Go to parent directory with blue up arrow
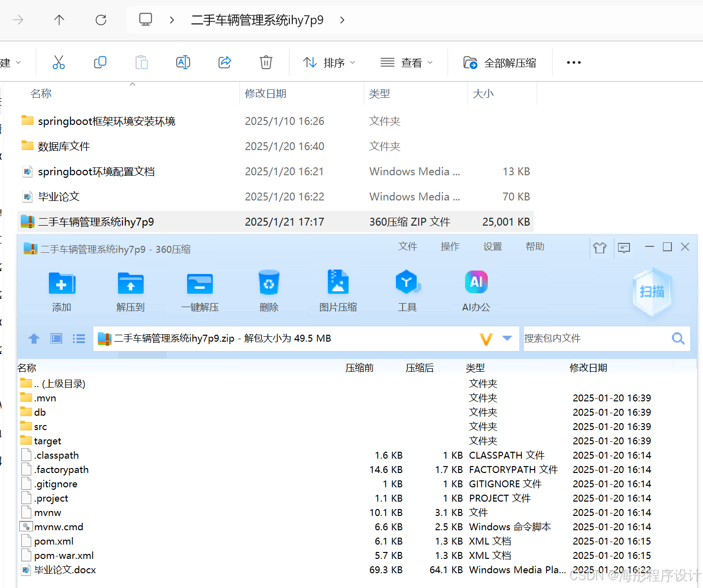Viewport: 703px width, 588px height. 34,338
